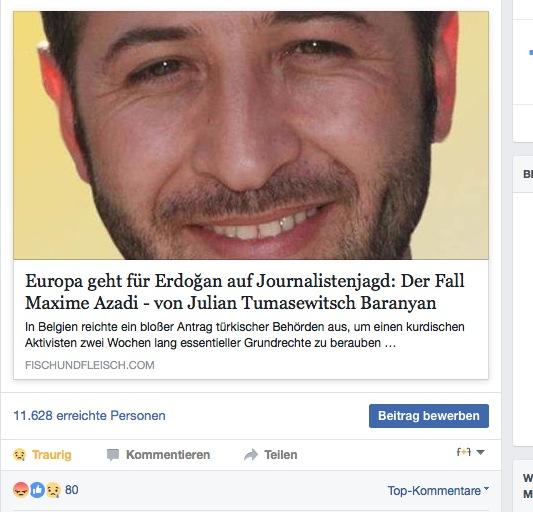Open 11.628 erreichte Personen statistics

(x=89, y=415)
